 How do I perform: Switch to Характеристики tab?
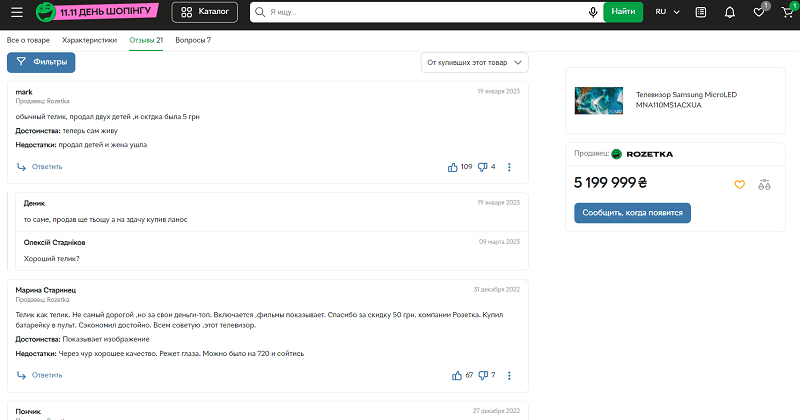point(89,40)
